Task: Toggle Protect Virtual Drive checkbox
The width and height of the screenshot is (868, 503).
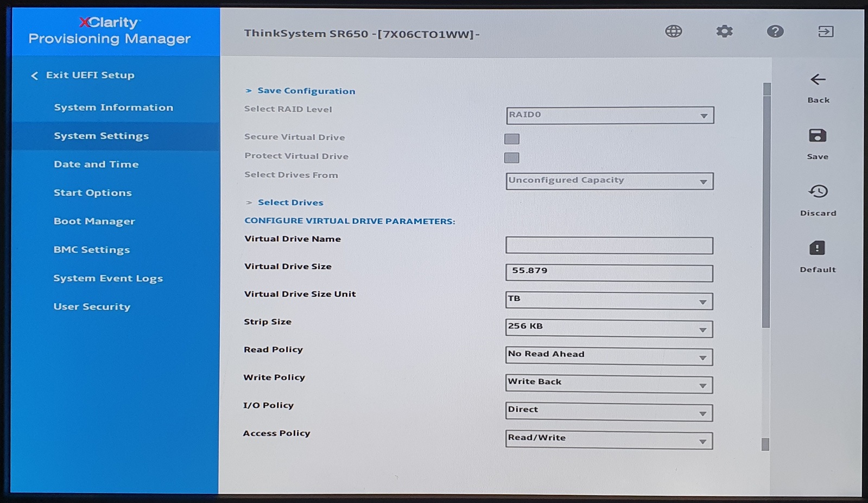Action: 512,158
